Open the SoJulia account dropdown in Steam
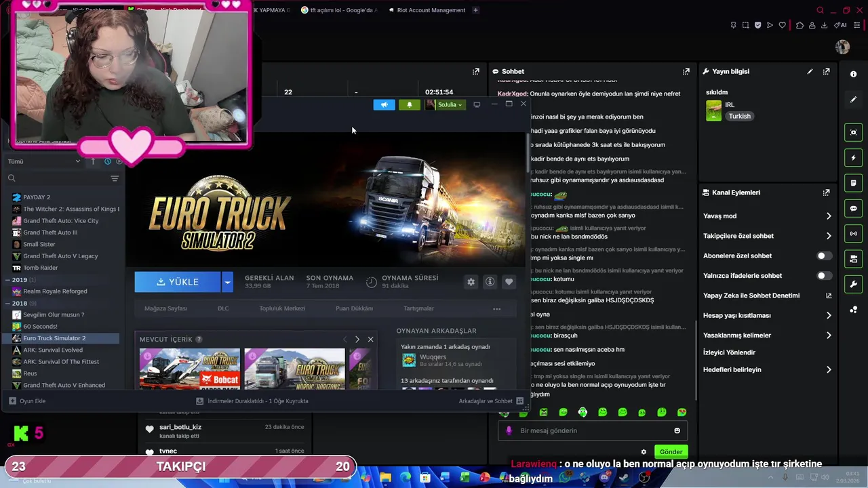The width and height of the screenshot is (868, 488). [445, 104]
